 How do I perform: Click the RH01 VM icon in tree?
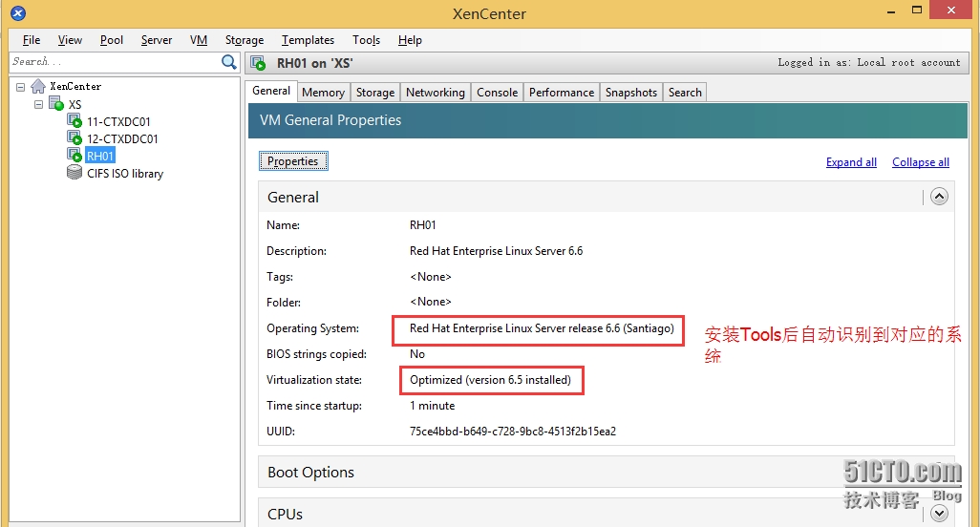75,155
